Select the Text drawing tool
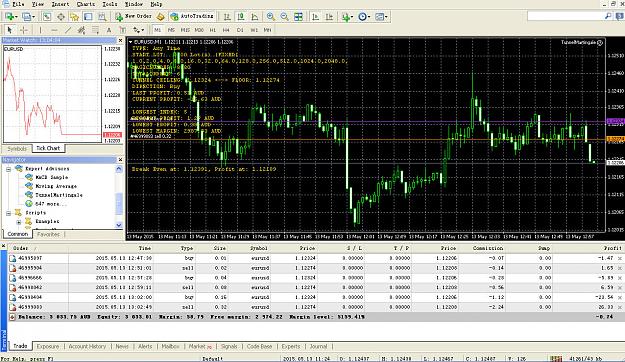The height and width of the screenshot is (362, 625). tap(109, 30)
